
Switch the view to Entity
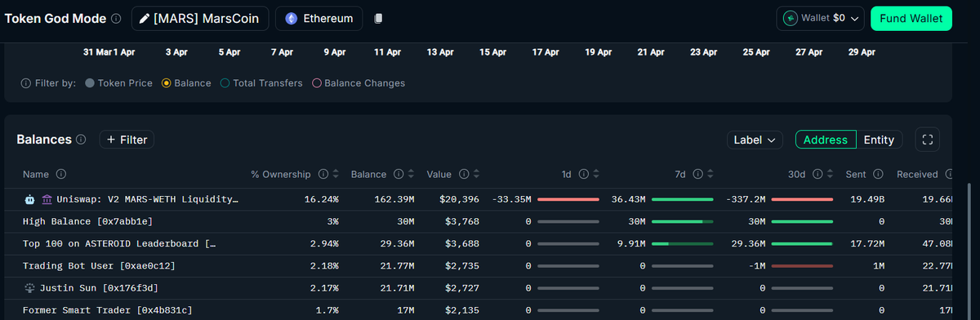[x=879, y=140]
